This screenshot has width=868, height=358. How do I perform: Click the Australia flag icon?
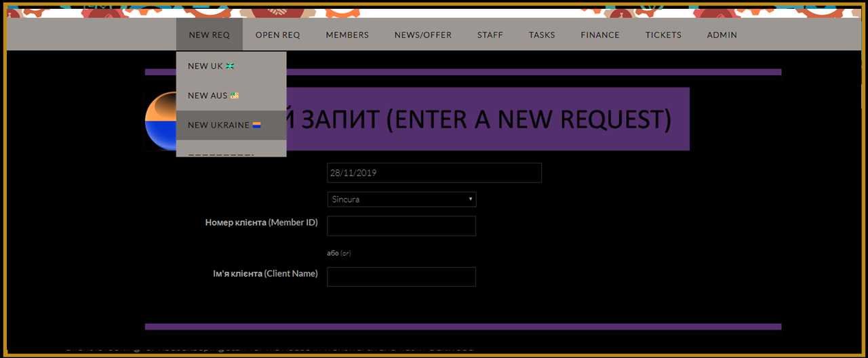tap(235, 96)
